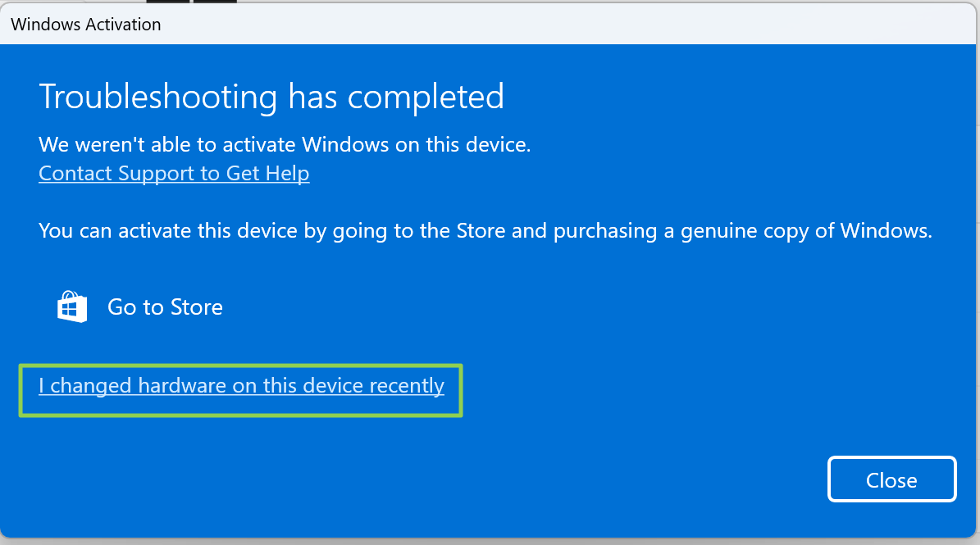
Task: Click the Troubleshooting has completed heading
Action: 271,96
